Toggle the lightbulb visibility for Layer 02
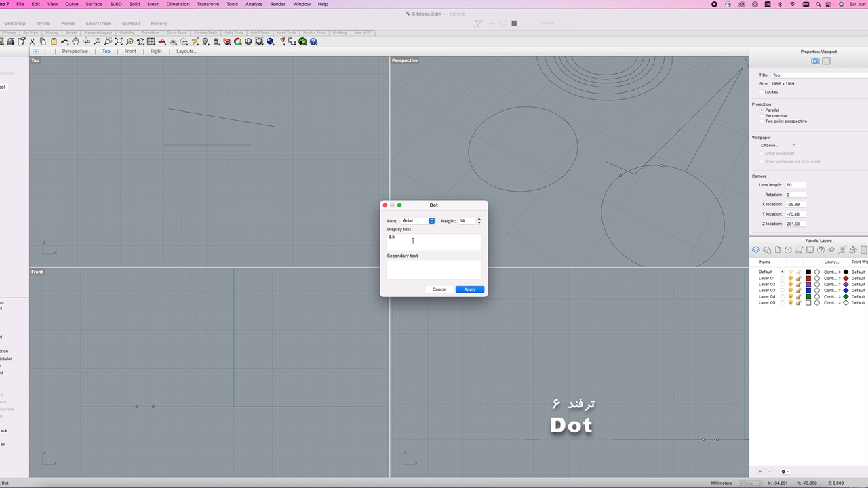 [x=790, y=285]
